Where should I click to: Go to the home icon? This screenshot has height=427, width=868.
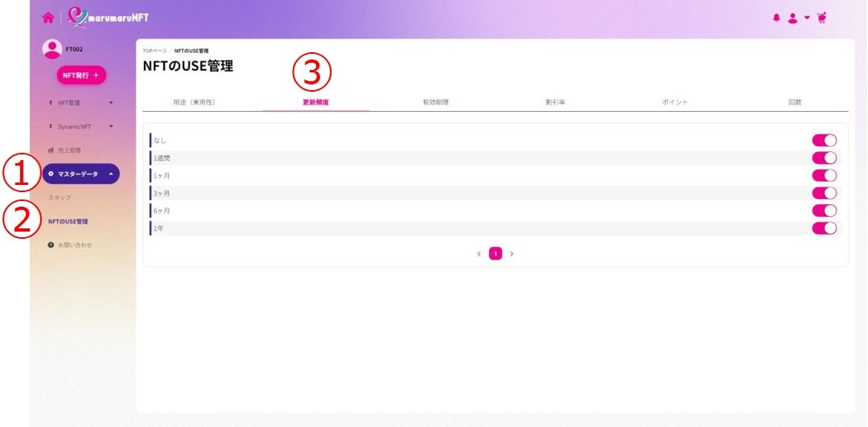coord(48,18)
